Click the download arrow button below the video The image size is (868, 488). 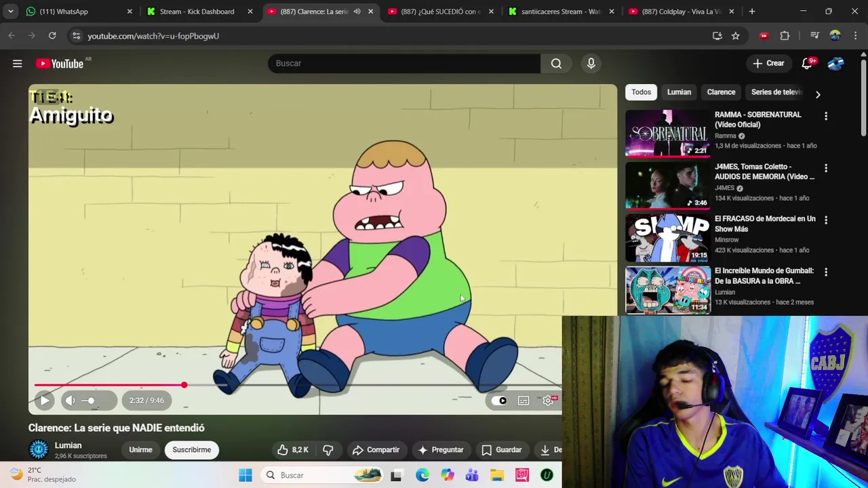(x=548, y=449)
